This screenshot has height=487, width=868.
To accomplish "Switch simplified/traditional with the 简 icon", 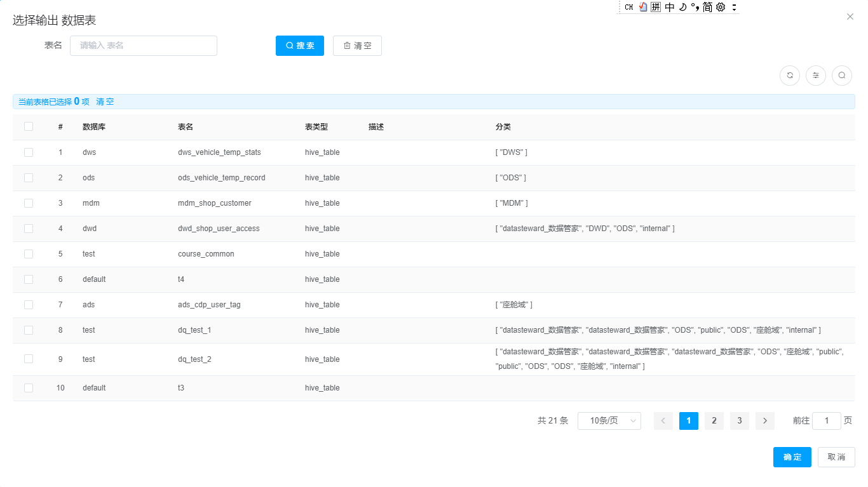I will tap(707, 7).
